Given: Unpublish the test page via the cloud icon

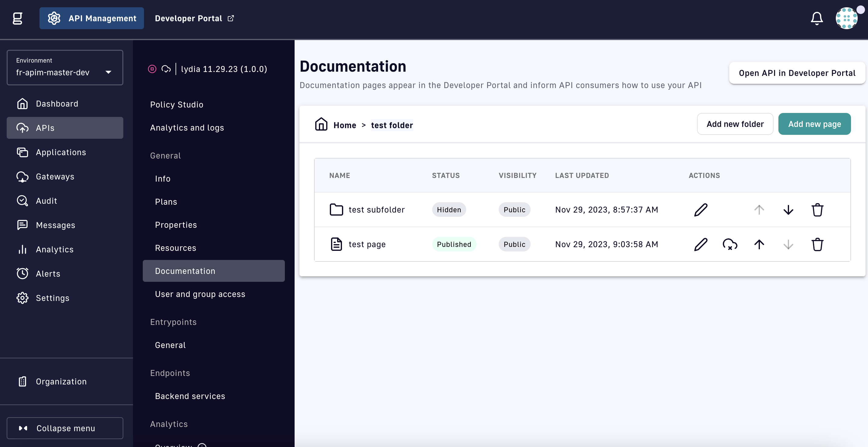Looking at the screenshot, I should (730, 244).
